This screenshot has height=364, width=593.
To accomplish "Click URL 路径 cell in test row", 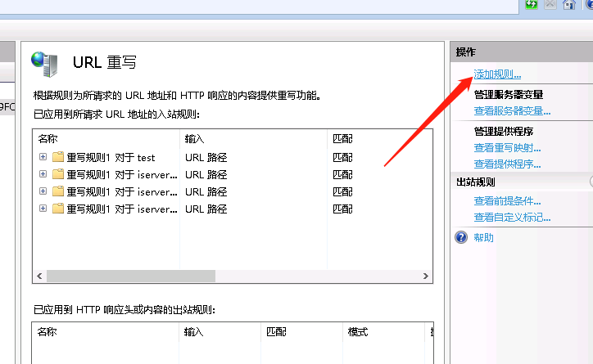I will [206, 157].
